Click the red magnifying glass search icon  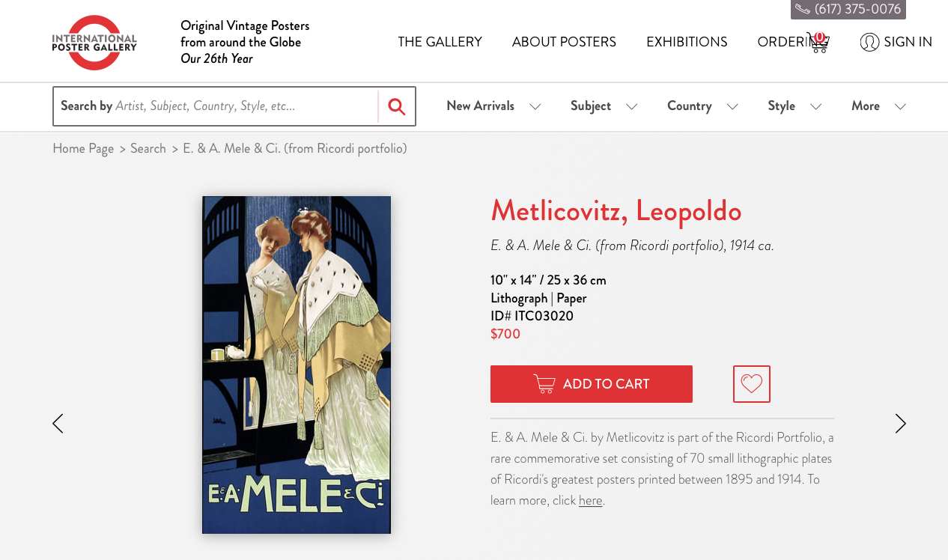pyautogui.click(x=397, y=106)
